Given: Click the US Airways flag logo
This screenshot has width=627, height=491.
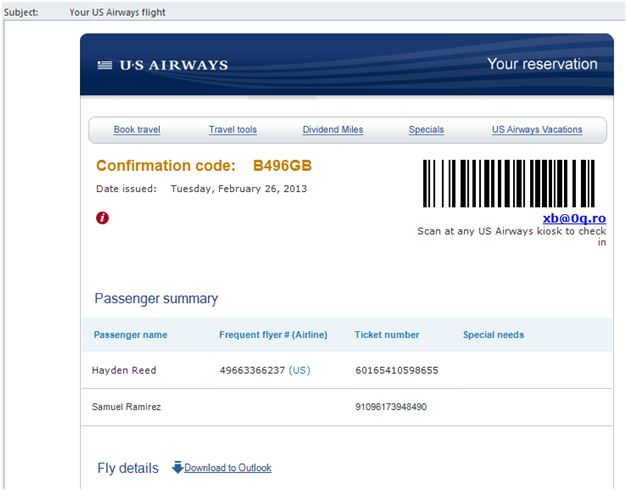Looking at the screenshot, I should [105, 65].
